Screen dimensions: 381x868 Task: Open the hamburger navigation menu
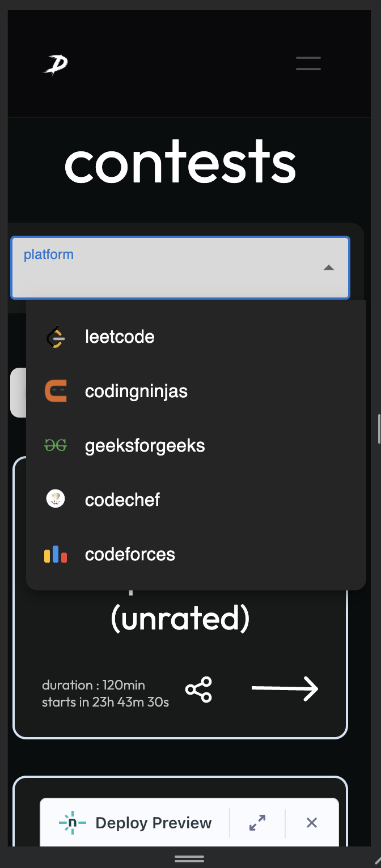pyautogui.click(x=308, y=63)
